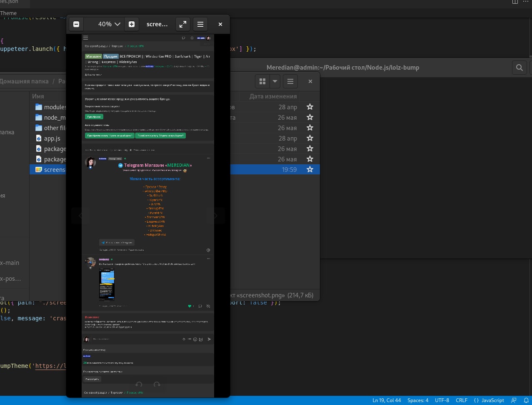Open VS Code notifications bell icon
Image resolution: width=532 pixels, height=405 pixels.
click(526, 400)
